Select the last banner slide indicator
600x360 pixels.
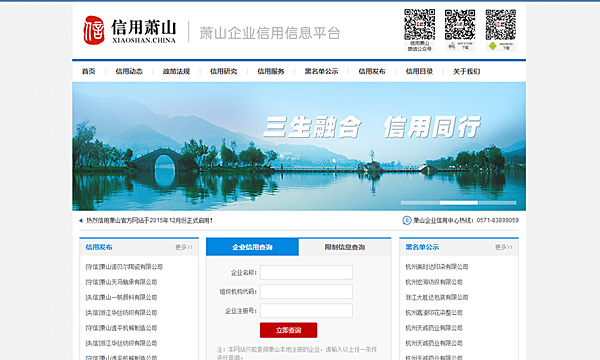click(497, 203)
